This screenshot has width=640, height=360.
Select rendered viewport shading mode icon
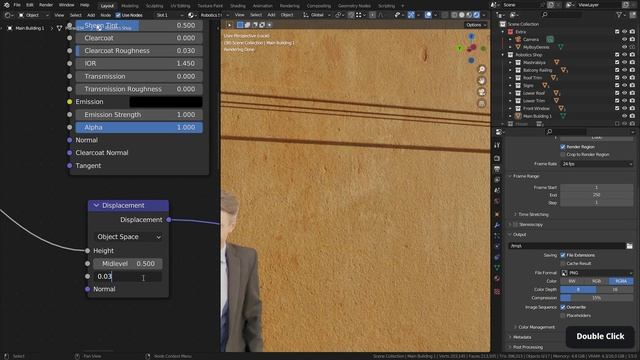[x=476, y=15]
